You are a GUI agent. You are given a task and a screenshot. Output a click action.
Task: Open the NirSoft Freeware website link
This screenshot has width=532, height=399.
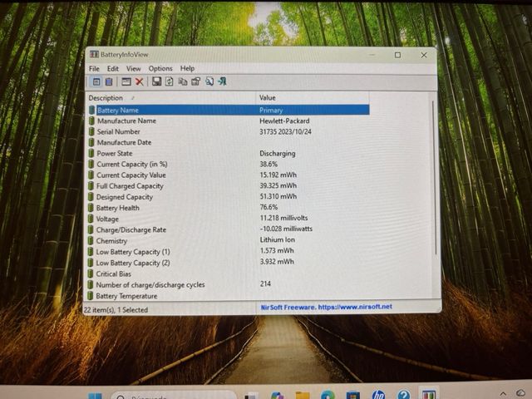coord(326,307)
